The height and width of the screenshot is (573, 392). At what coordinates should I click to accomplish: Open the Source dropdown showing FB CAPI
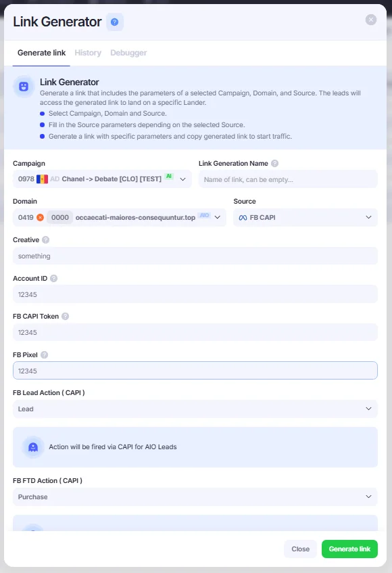tap(305, 217)
